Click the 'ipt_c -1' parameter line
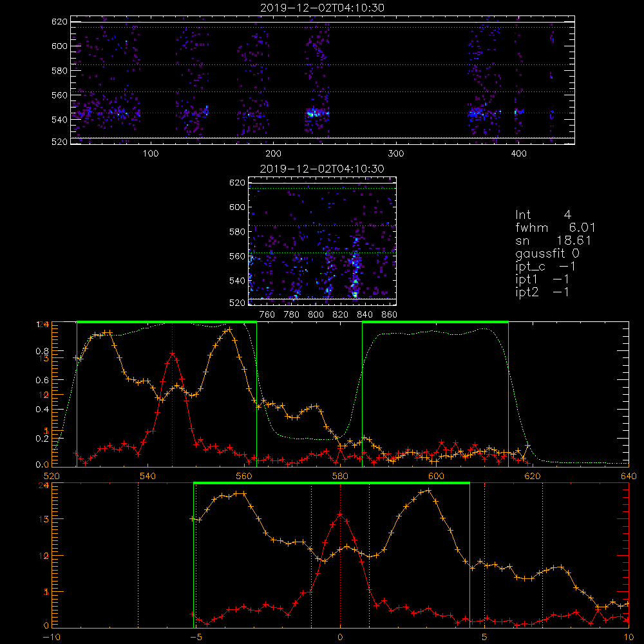644x644 pixels. [545, 267]
